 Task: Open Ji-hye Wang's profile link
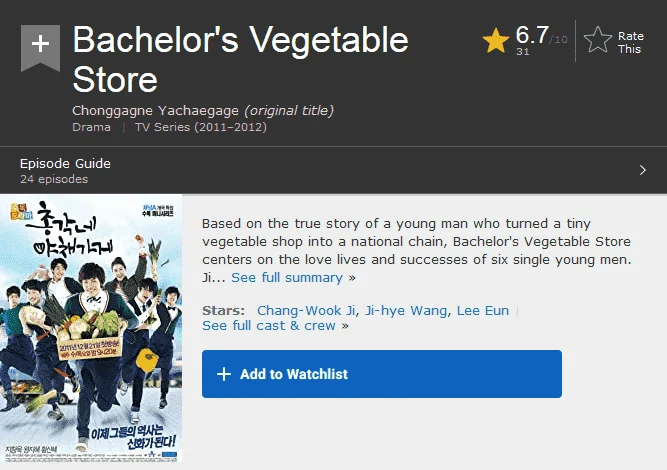click(x=406, y=310)
